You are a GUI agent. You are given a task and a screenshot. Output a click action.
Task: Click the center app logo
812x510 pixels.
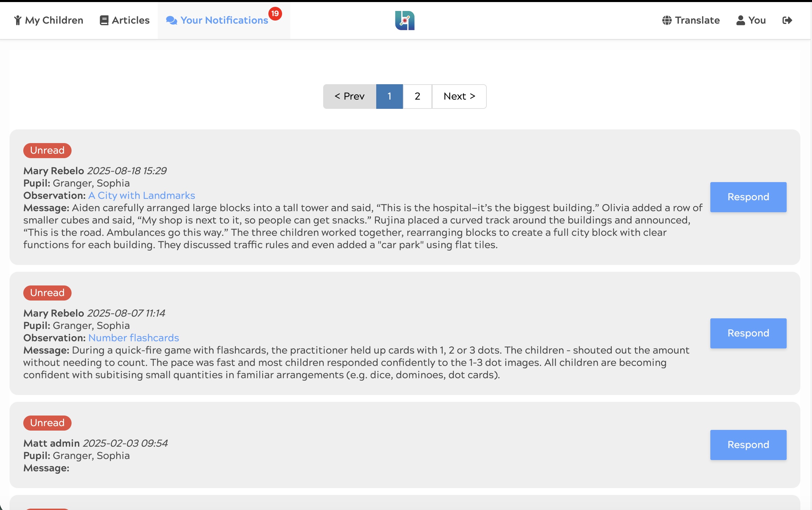[405, 21]
